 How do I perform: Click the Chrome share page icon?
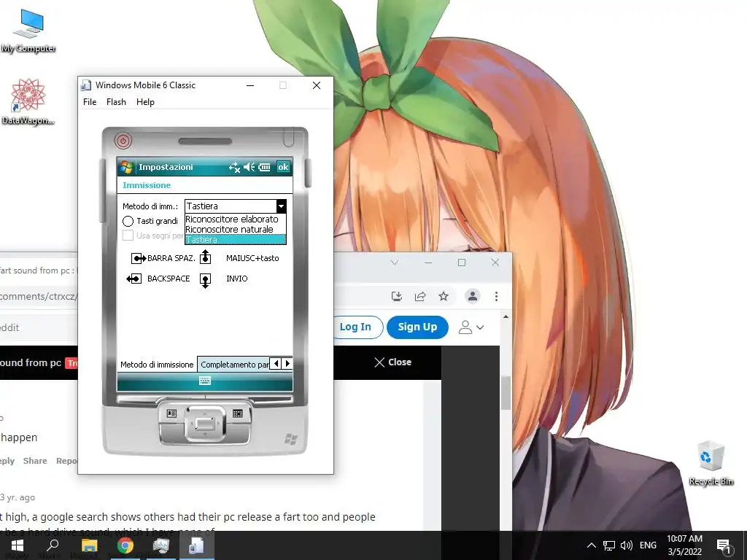pos(420,296)
